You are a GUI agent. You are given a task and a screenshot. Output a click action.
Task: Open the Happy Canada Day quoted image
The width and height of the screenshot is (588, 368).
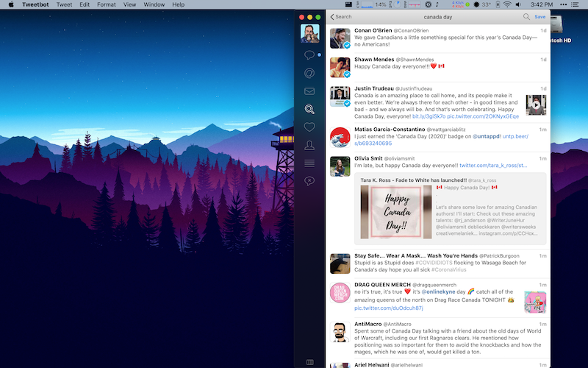point(396,211)
